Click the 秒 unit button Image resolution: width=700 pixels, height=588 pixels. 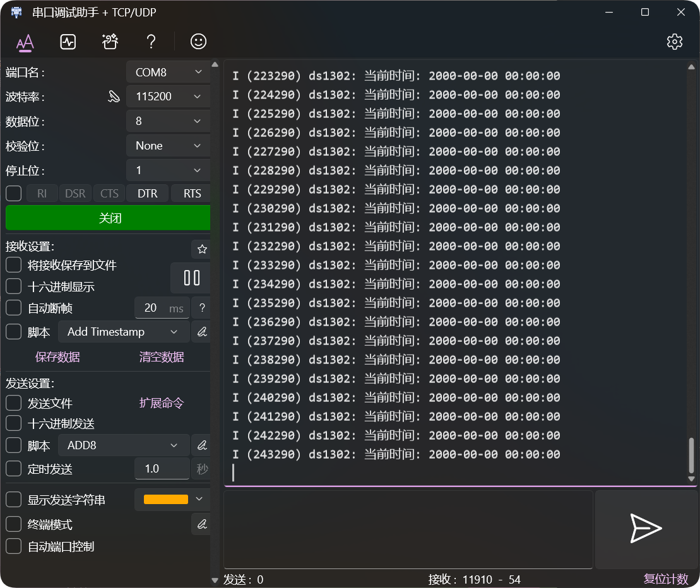202,469
